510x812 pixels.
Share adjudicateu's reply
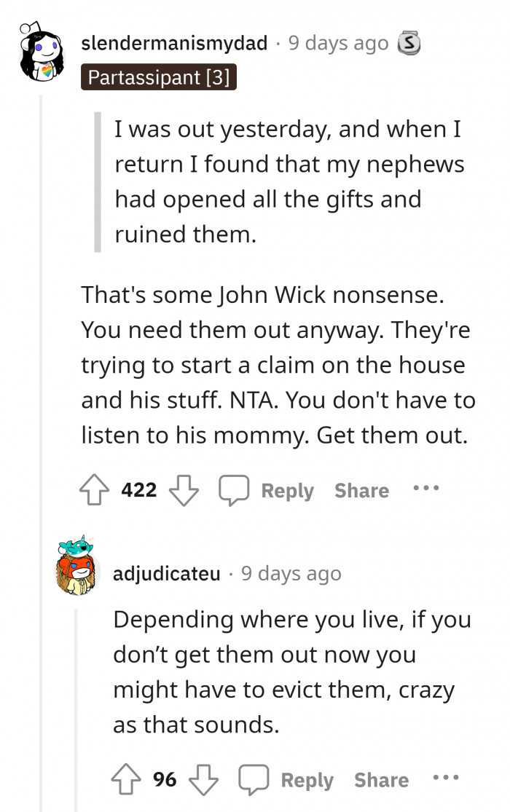point(381,781)
